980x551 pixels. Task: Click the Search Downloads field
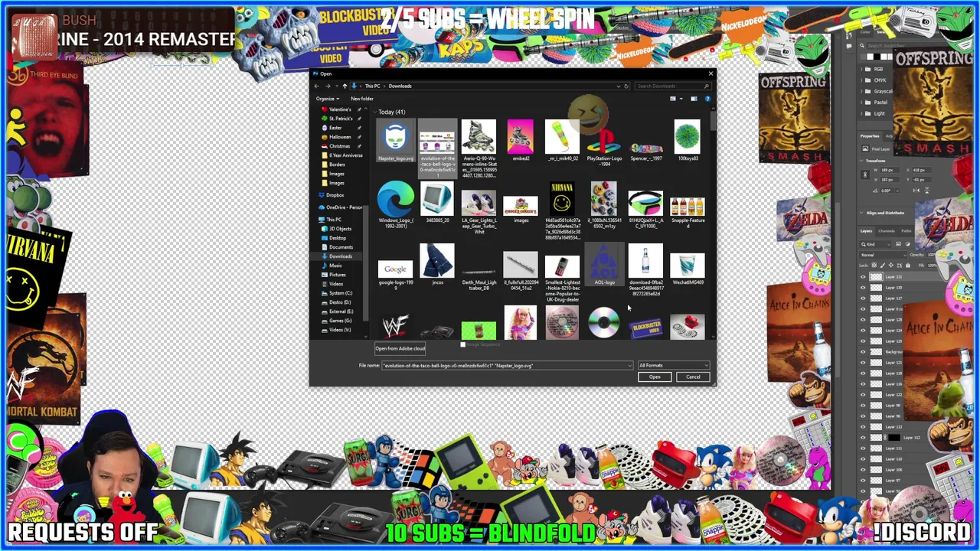672,86
